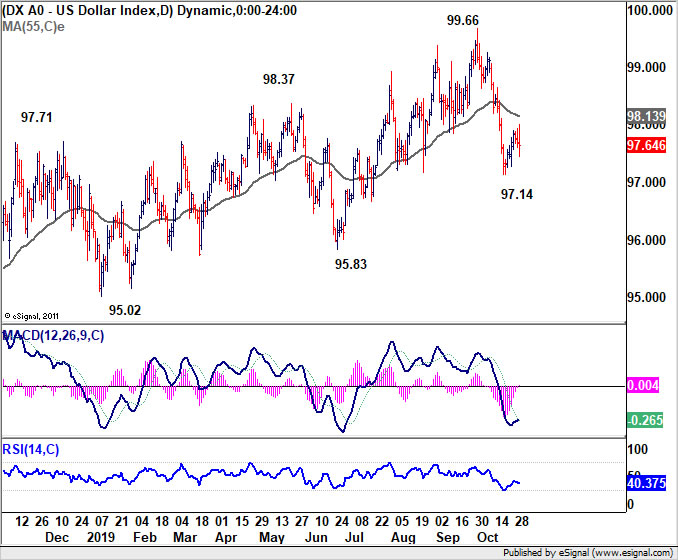Click the 2019 year marker on time axis
The width and height of the screenshot is (678, 560).
101,537
